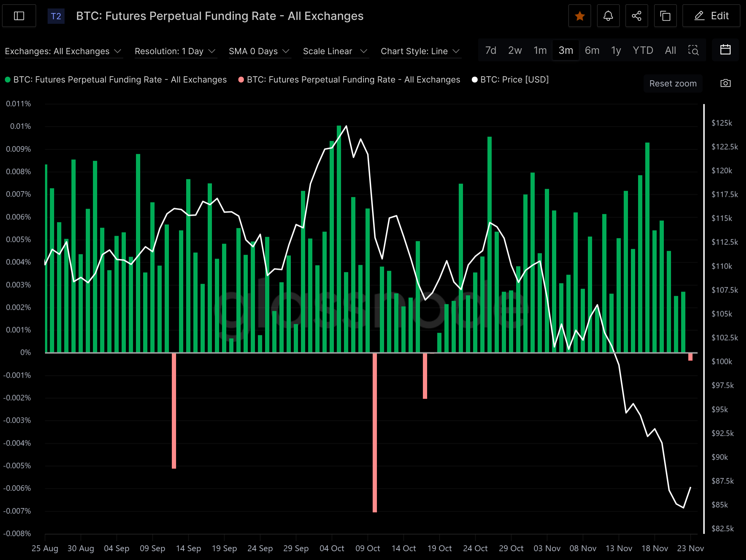Image resolution: width=746 pixels, height=560 pixels.
Task: Click the zoom selection magnifier icon
Action: [694, 50]
